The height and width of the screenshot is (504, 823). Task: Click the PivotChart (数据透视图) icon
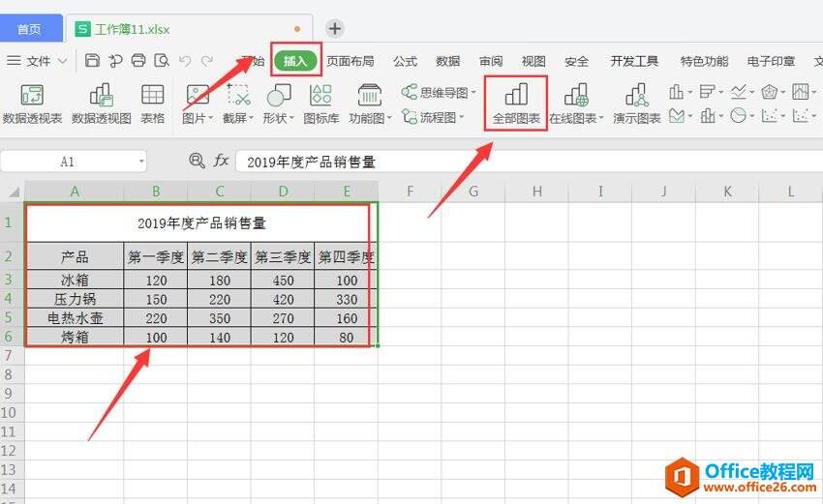point(101,96)
